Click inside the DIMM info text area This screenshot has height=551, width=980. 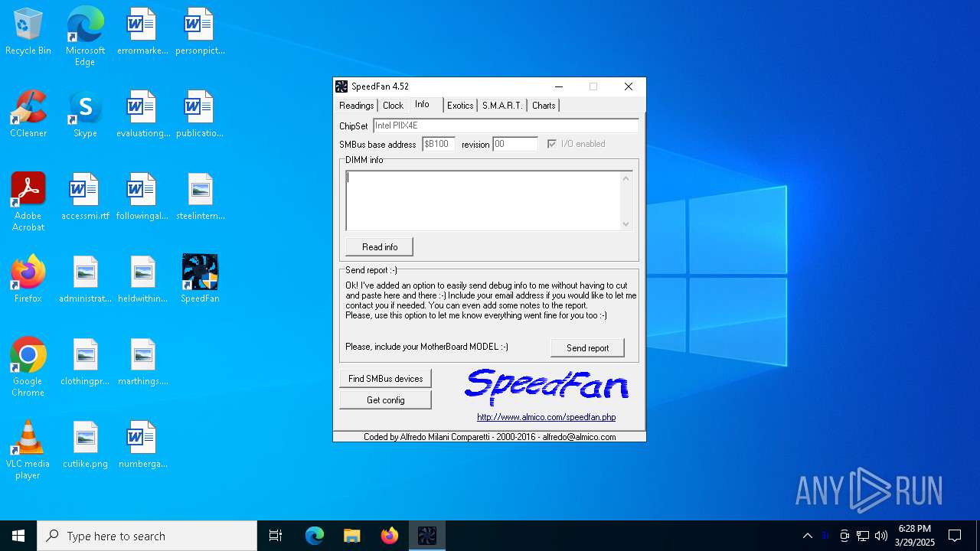tap(483, 201)
